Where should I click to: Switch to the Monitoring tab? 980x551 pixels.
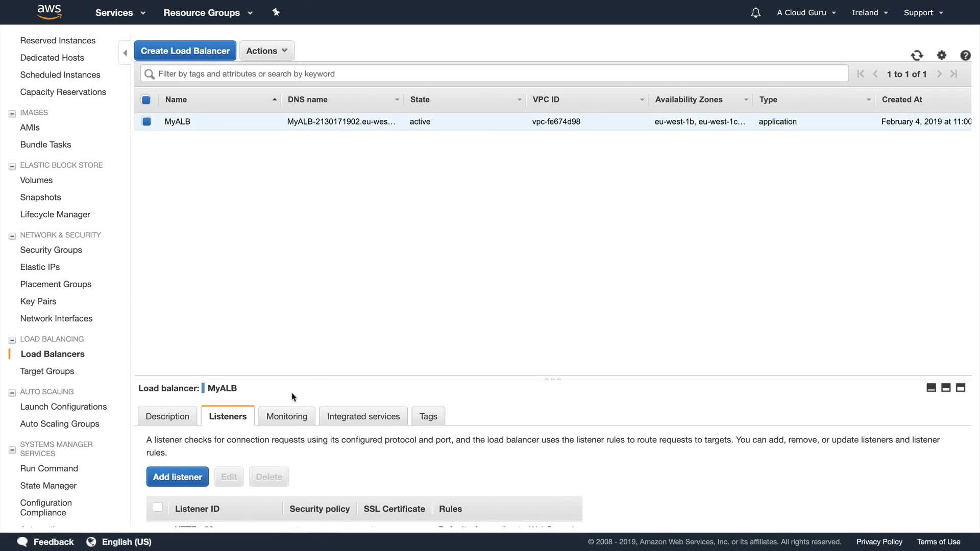pyautogui.click(x=286, y=416)
